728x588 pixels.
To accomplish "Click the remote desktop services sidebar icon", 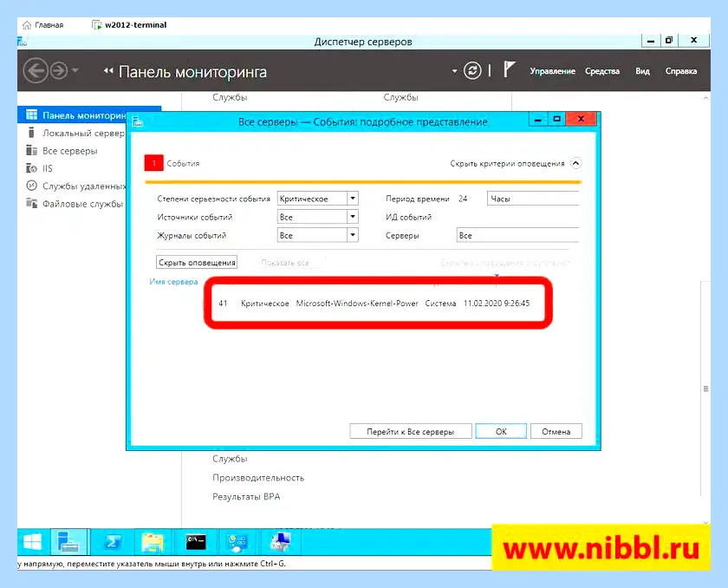I will coord(31,186).
